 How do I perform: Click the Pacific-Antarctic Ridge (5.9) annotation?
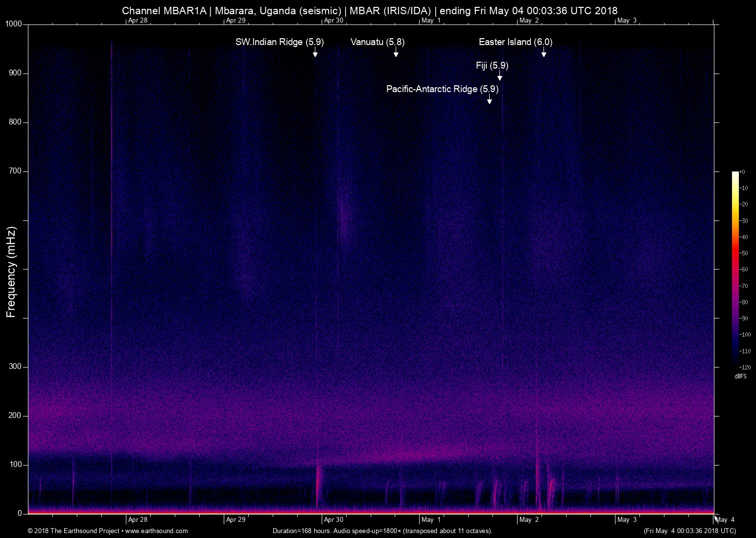[442, 89]
